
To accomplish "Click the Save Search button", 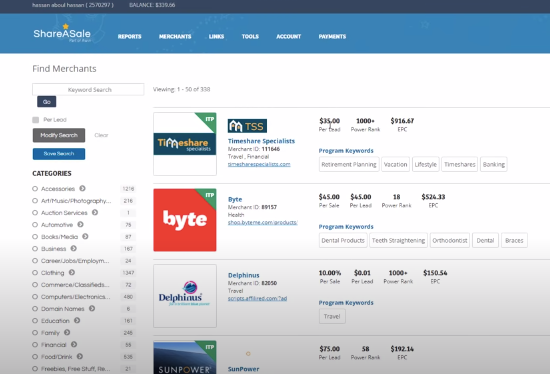I will coord(59,154).
